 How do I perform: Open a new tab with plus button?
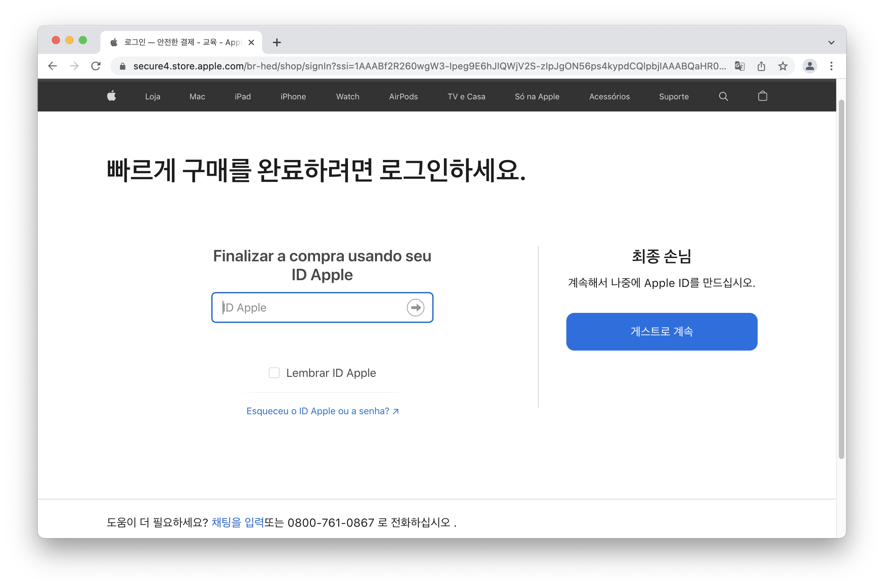[x=277, y=42]
